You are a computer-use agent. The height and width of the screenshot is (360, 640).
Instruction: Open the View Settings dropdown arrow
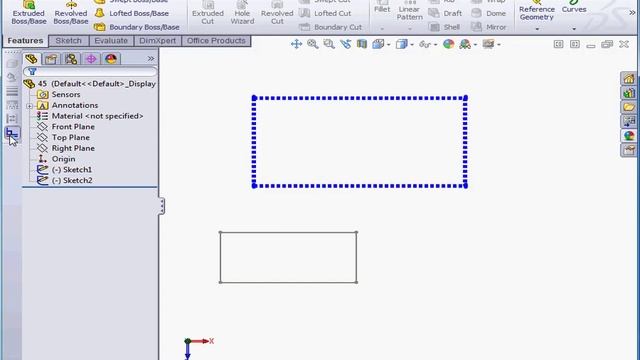pos(499,44)
